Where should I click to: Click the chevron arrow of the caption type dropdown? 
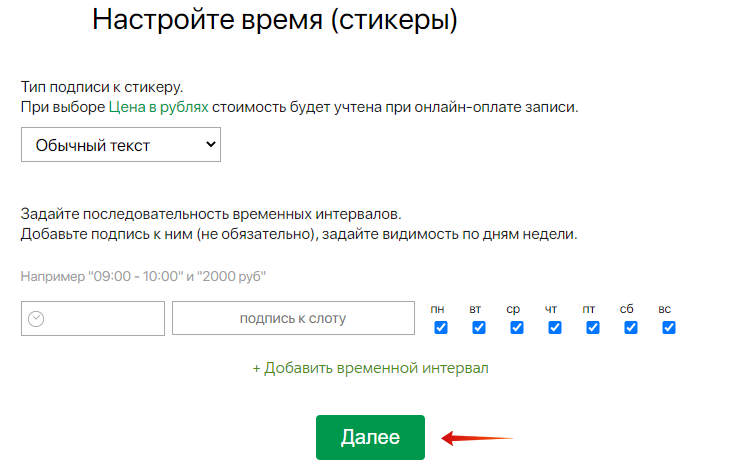pyautogui.click(x=211, y=144)
